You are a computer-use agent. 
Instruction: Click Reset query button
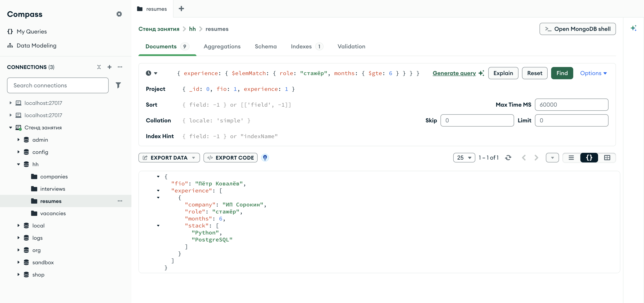(534, 73)
